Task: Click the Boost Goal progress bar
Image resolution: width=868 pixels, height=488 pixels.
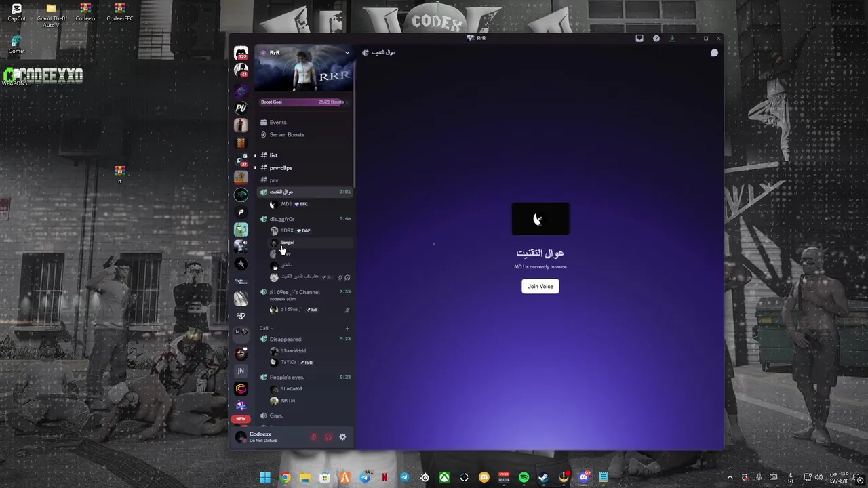Action: click(x=304, y=102)
